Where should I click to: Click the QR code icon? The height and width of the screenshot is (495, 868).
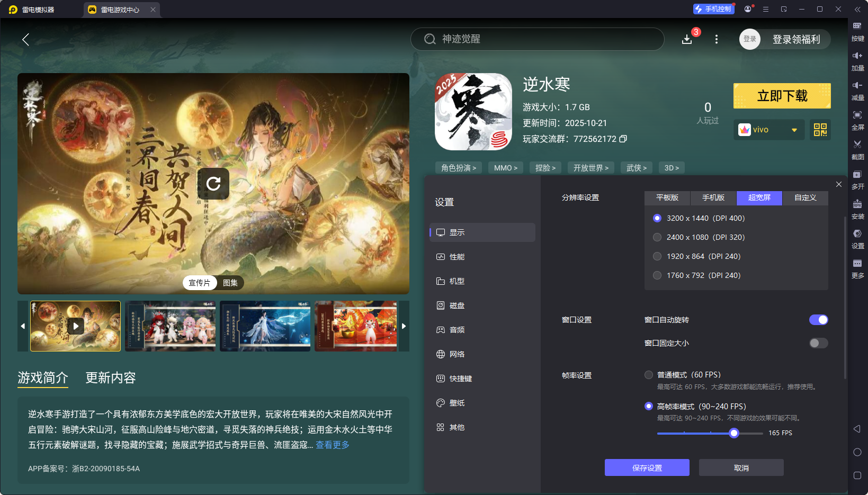tap(820, 130)
